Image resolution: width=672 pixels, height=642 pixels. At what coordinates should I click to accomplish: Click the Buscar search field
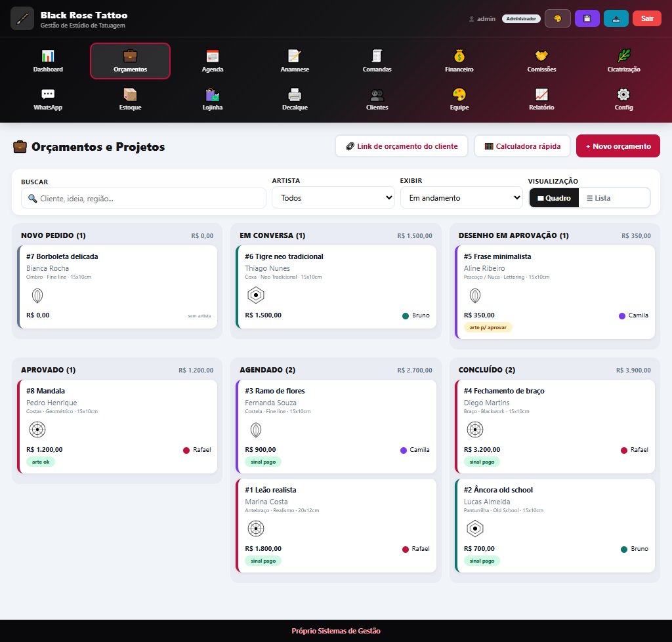coord(144,198)
